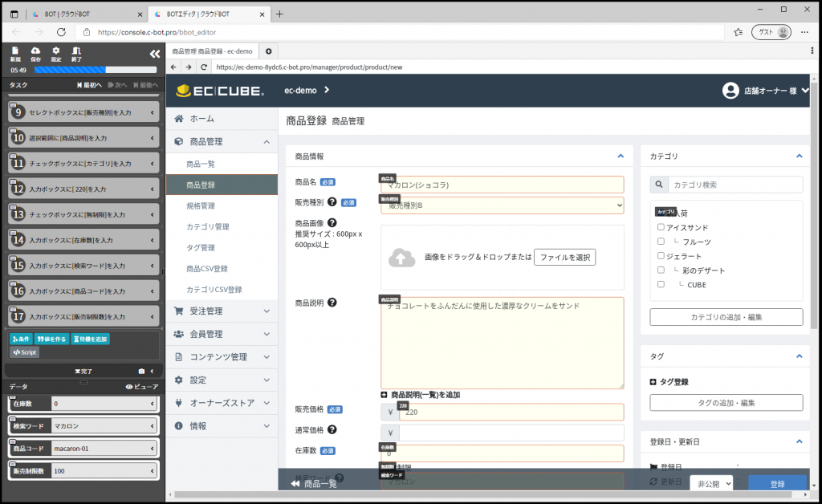This screenshot has height=504, width=822.
Task: Click the タグの追加・編集 button
Action: (x=726, y=402)
